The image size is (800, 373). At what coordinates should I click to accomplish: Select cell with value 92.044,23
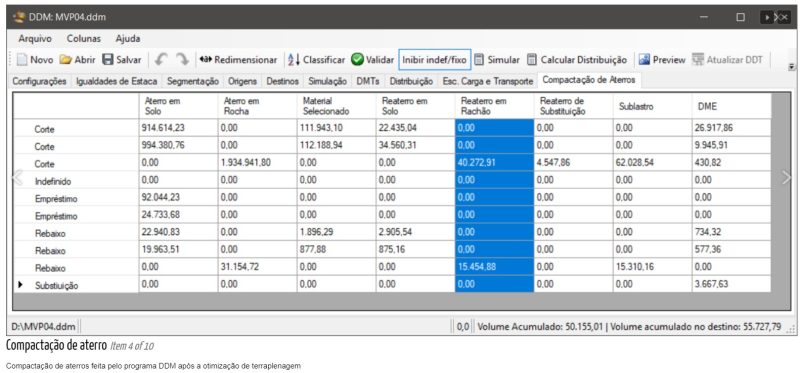[x=178, y=197]
